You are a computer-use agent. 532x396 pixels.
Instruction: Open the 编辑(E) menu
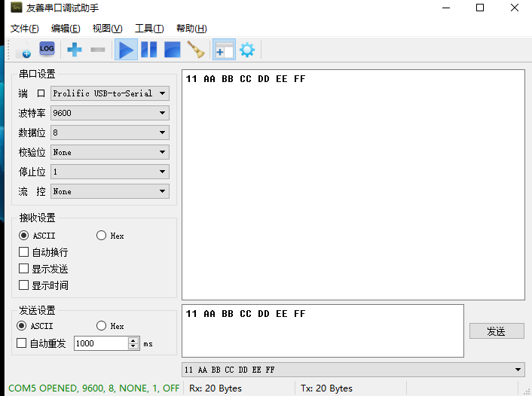[66, 29]
